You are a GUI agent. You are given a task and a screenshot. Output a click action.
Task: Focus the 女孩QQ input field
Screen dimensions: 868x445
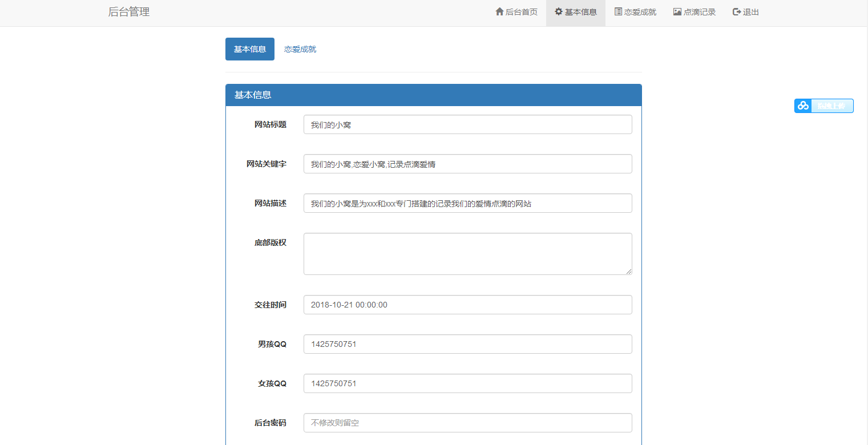tap(468, 383)
